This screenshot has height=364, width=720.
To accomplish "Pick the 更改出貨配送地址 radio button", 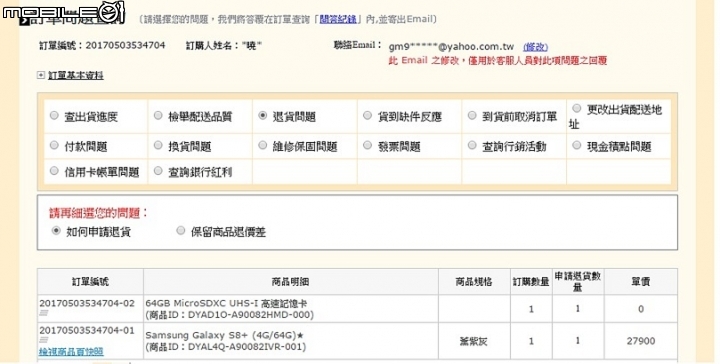I will (577, 109).
